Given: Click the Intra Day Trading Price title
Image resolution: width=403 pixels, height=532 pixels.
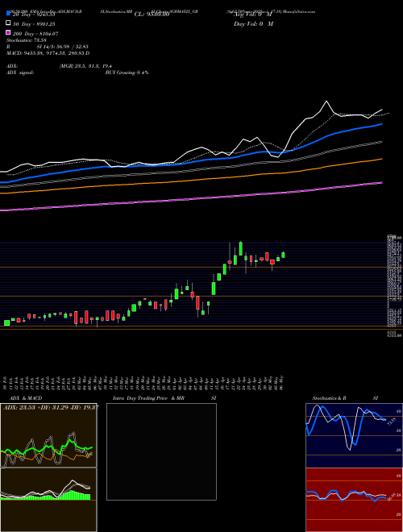Looking at the screenshot, I should click(x=148, y=398).
